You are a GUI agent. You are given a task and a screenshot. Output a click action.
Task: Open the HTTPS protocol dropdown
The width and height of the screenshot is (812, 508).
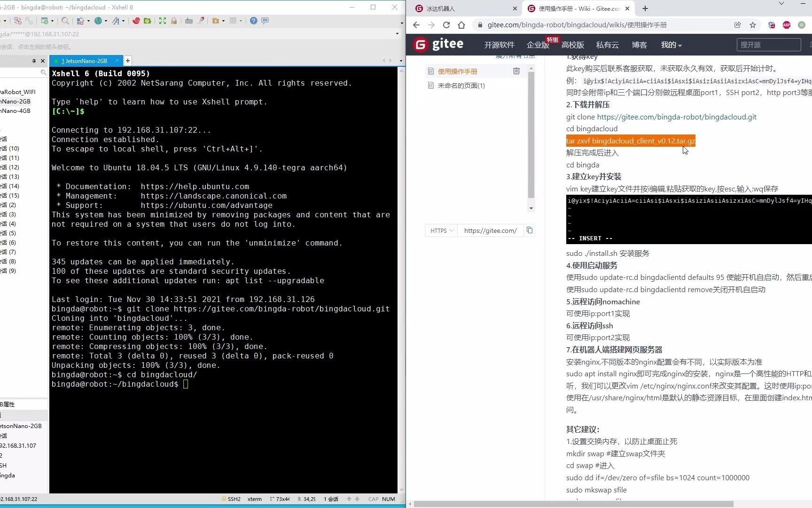442,230
